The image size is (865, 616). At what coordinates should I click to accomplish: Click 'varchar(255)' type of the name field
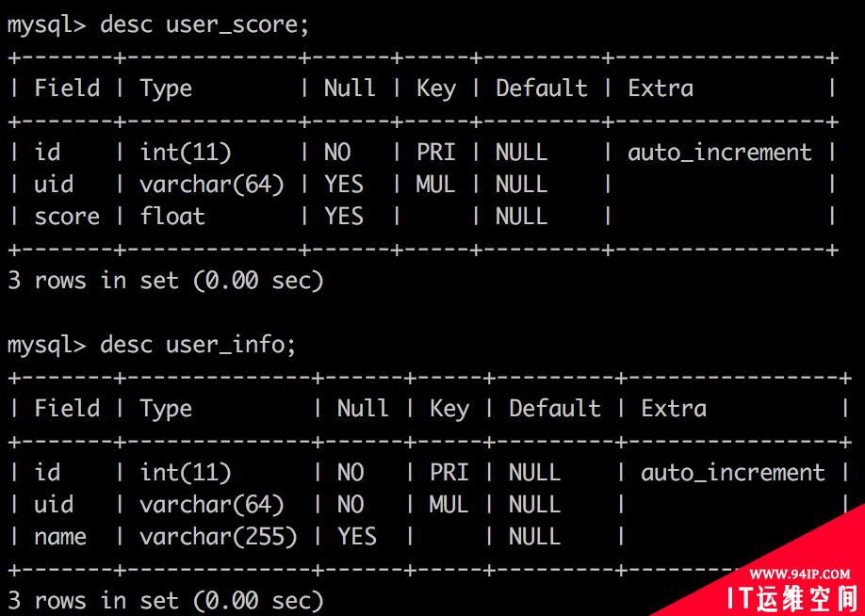219,537
